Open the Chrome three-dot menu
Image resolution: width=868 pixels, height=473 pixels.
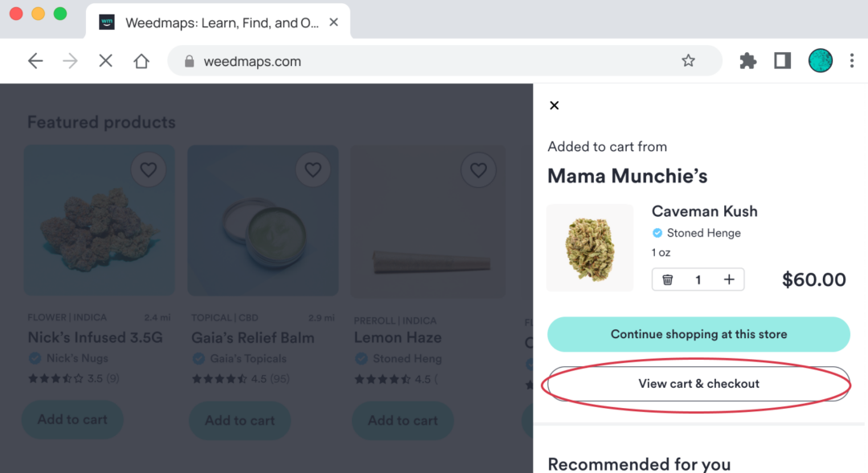pyautogui.click(x=852, y=60)
